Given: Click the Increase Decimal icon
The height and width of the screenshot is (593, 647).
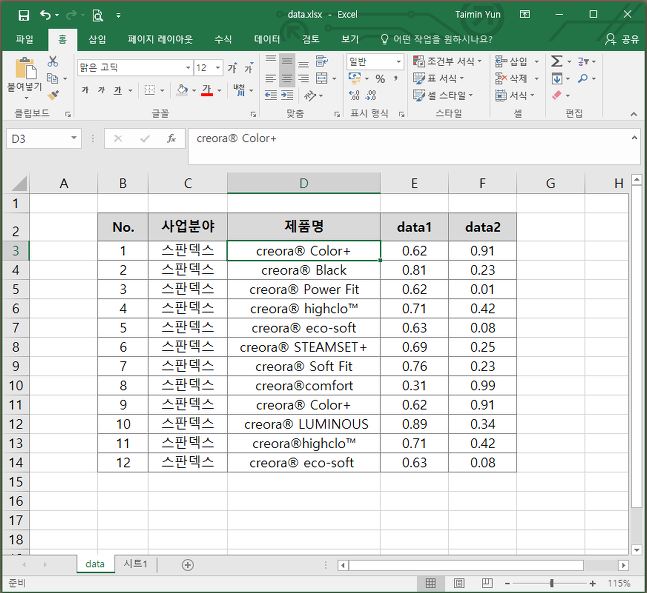Looking at the screenshot, I should 354,95.
